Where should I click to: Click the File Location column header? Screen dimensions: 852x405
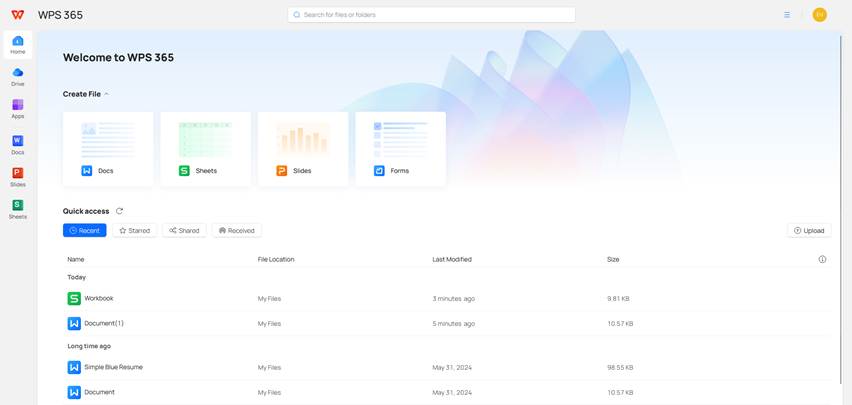point(276,259)
